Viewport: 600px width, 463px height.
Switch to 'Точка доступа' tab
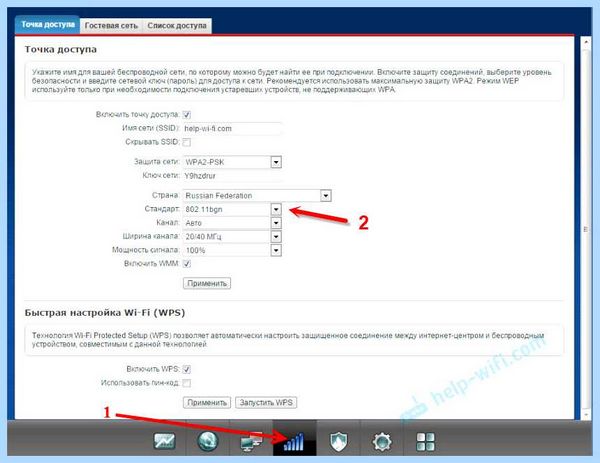(x=48, y=24)
